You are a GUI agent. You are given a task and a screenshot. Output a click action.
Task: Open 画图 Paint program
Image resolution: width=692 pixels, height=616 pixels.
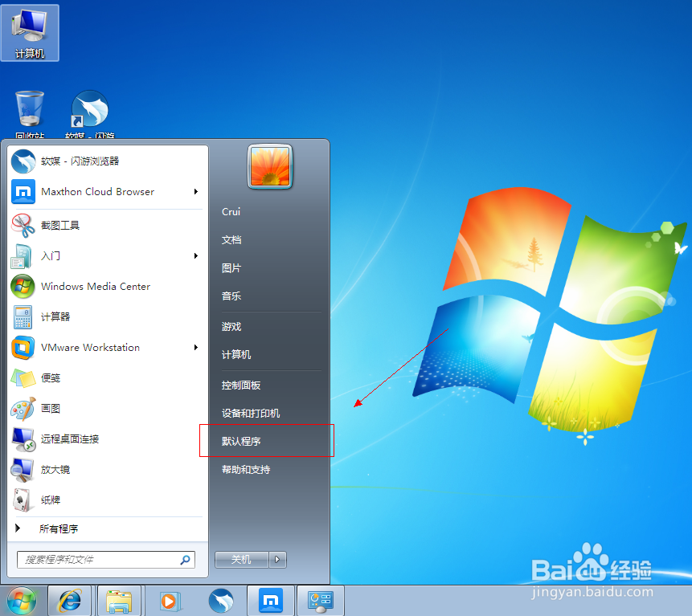point(106,408)
